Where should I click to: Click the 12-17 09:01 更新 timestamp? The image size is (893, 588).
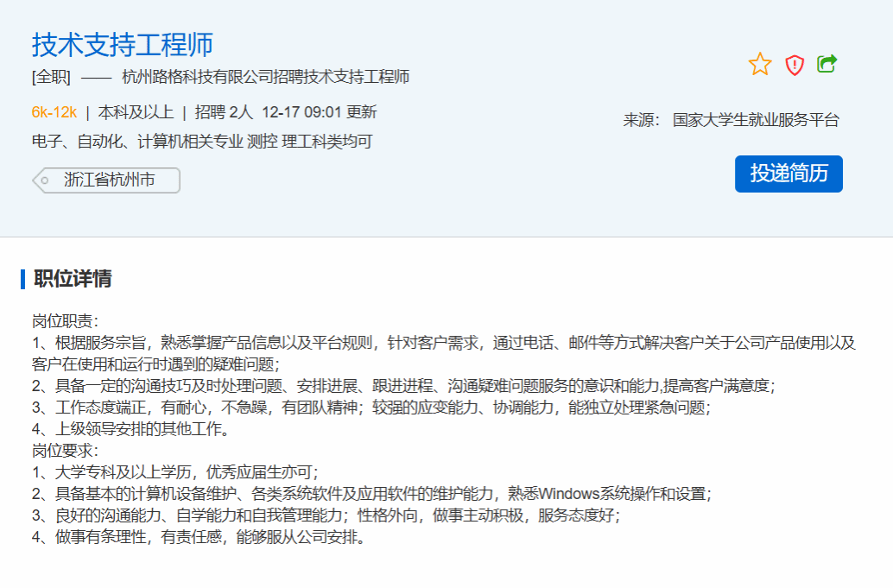(319, 112)
